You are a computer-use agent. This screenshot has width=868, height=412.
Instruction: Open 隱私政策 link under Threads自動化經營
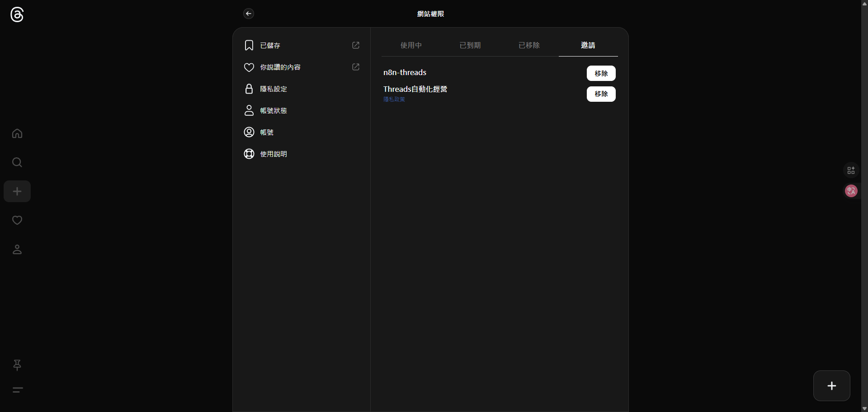[394, 99]
